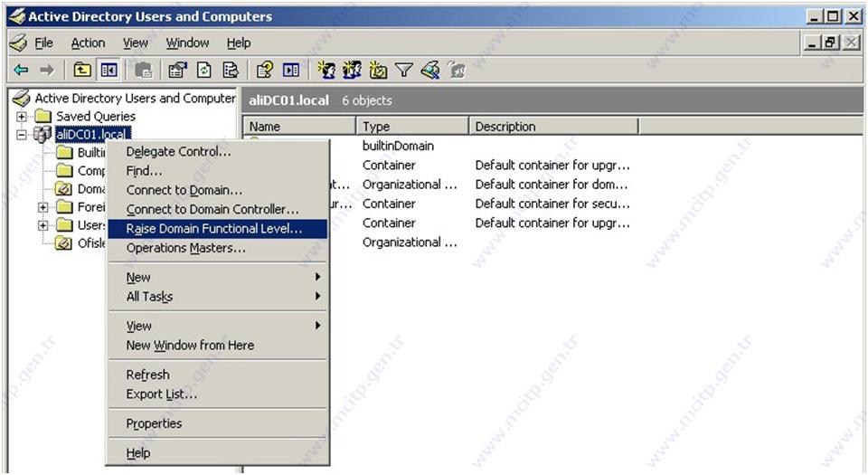Open the File menu

point(43,43)
